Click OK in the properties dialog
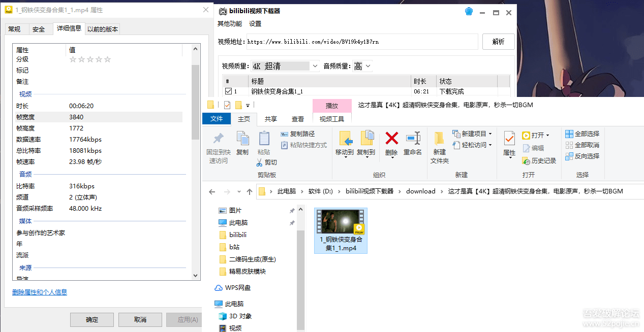The image size is (644, 332). pos(92,320)
